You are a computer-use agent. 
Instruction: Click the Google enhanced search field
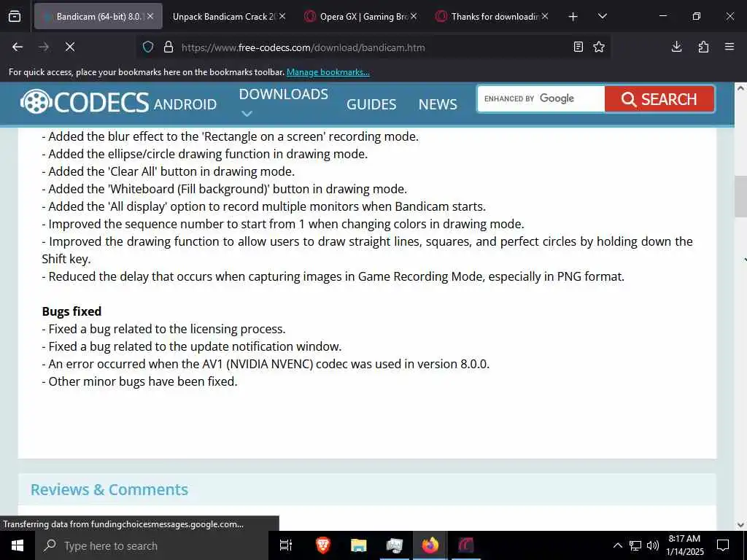(541, 98)
